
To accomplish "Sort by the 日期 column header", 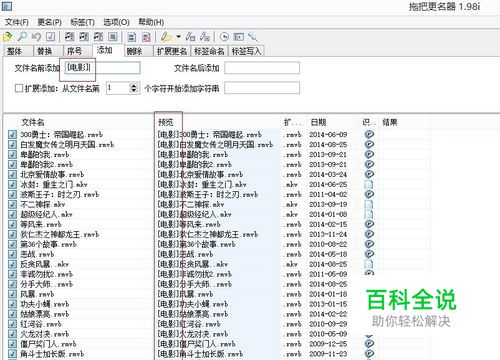I will [x=318, y=122].
